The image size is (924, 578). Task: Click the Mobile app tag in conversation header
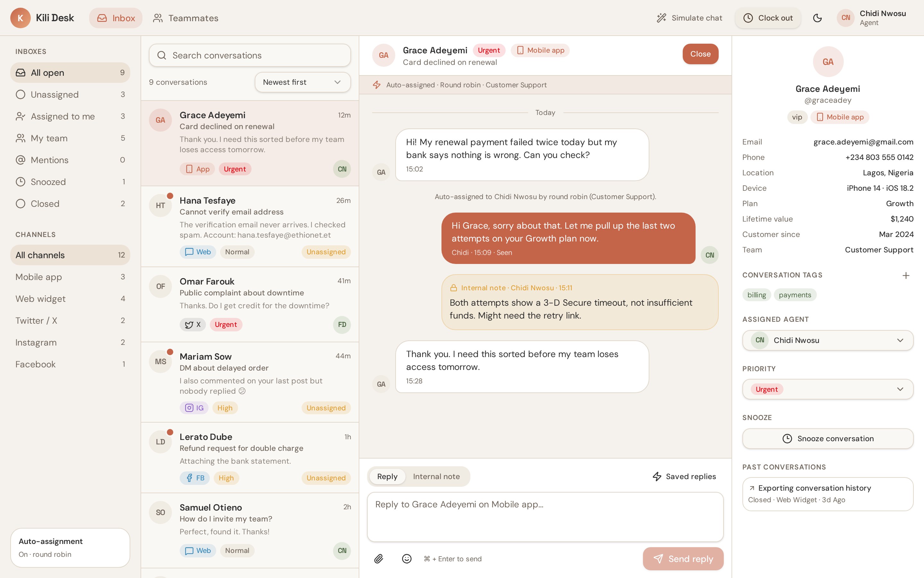(x=540, y=50)
